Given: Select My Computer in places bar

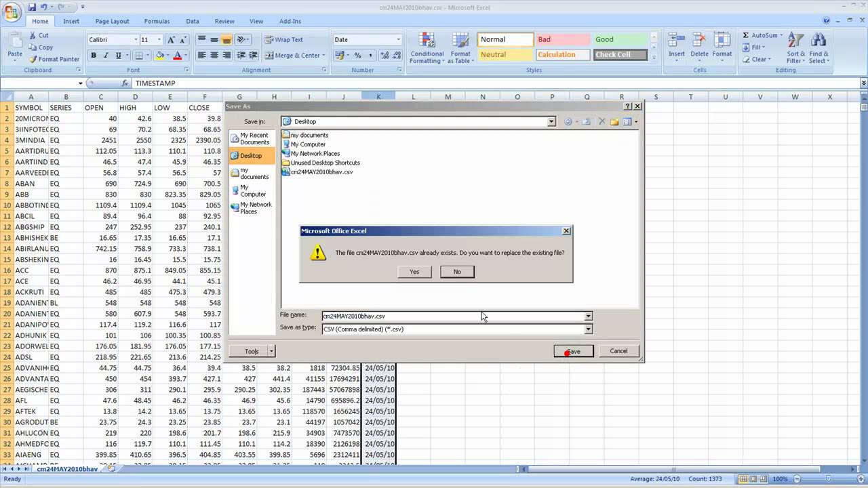Looking at the screenshot, I should tap(252, 190).
